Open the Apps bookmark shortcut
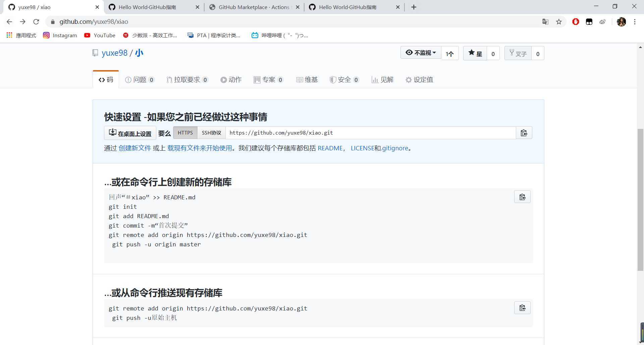Screen dimensions: 644x345 (x=21, y=35)
